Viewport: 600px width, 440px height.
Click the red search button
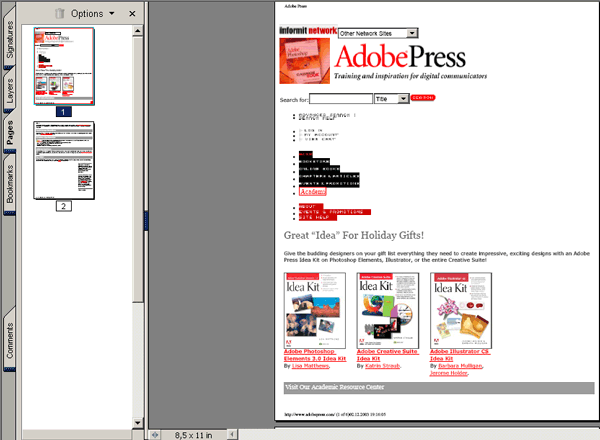tap(423, 98)
